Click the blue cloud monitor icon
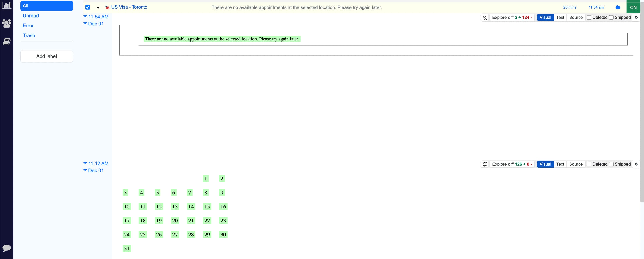The width and height of the screenshot is (644, 259). coord(617,7)
